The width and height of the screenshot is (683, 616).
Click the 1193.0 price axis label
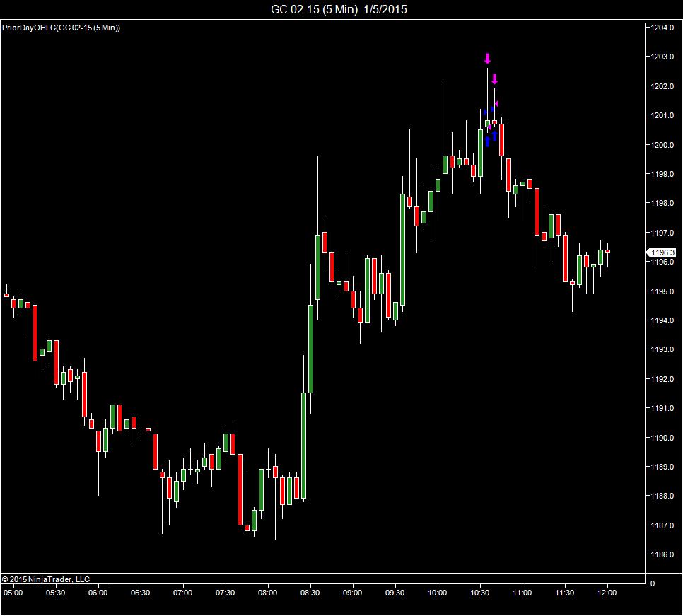[x=662, y=349]
